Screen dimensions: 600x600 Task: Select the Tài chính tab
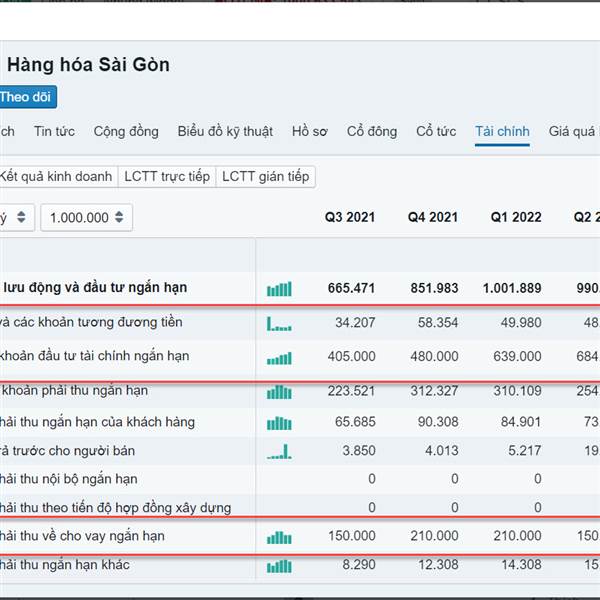pos(502,131)
